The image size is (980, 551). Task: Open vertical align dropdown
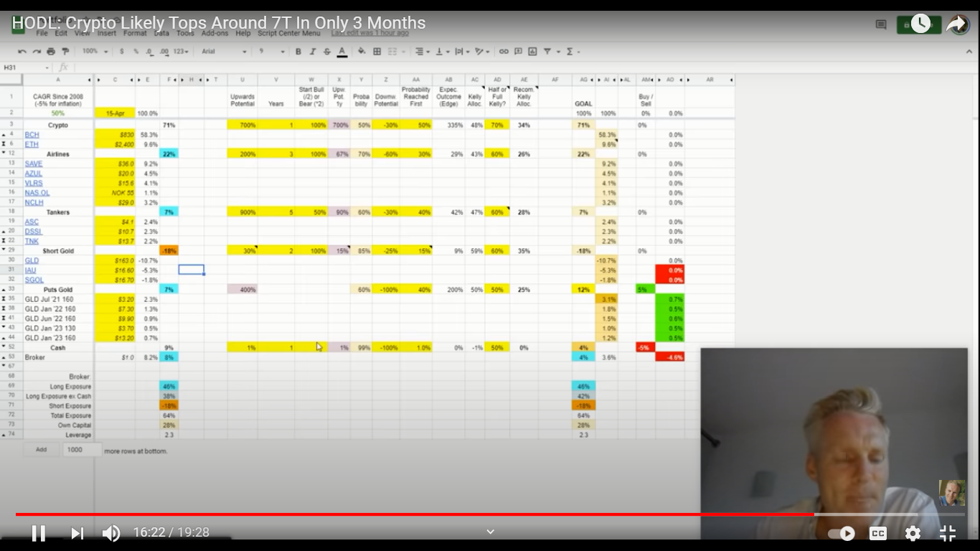click(x=441, y=52)
